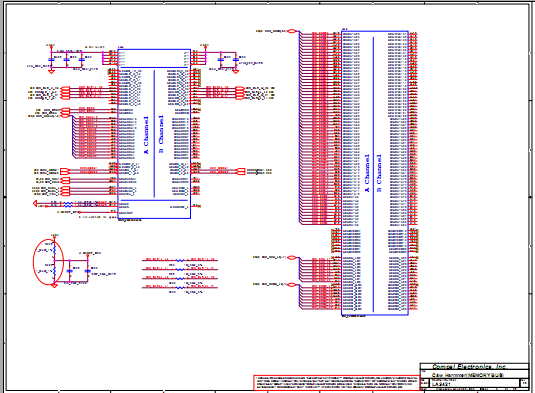Click the "A Channel" label in the left IC block
Image resolution: width=535 pixels, height=393 pixels.
(146, 135)
